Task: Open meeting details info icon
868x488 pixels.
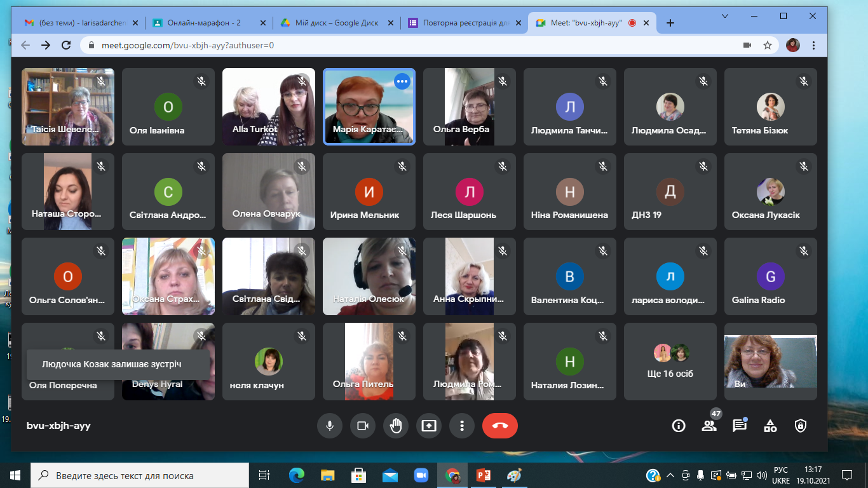Action: [x=679, y=426]
